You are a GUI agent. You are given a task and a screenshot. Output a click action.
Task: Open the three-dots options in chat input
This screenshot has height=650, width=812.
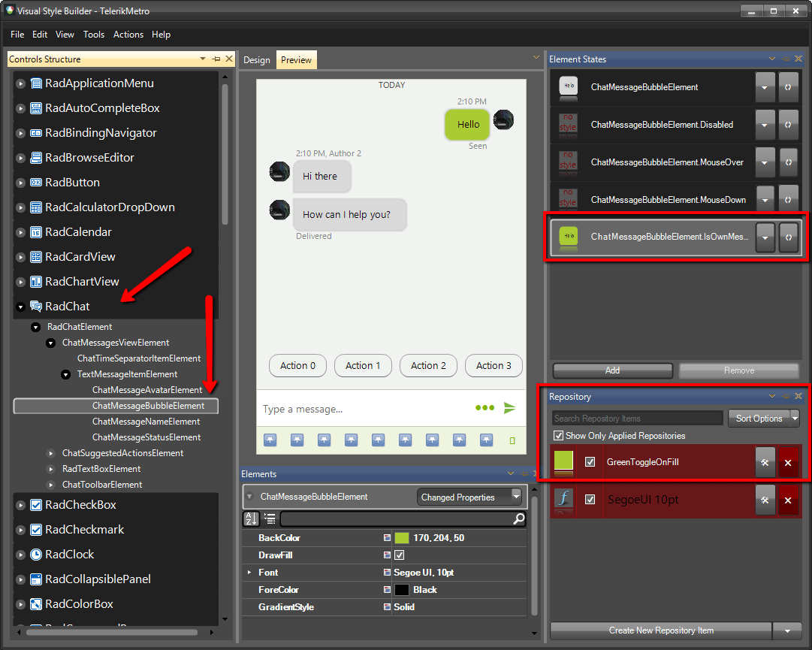pyautogui.click(x=484, y=408)
